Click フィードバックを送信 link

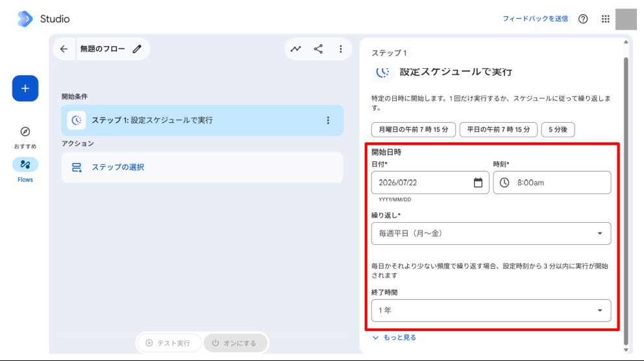[x=535, y=19]
